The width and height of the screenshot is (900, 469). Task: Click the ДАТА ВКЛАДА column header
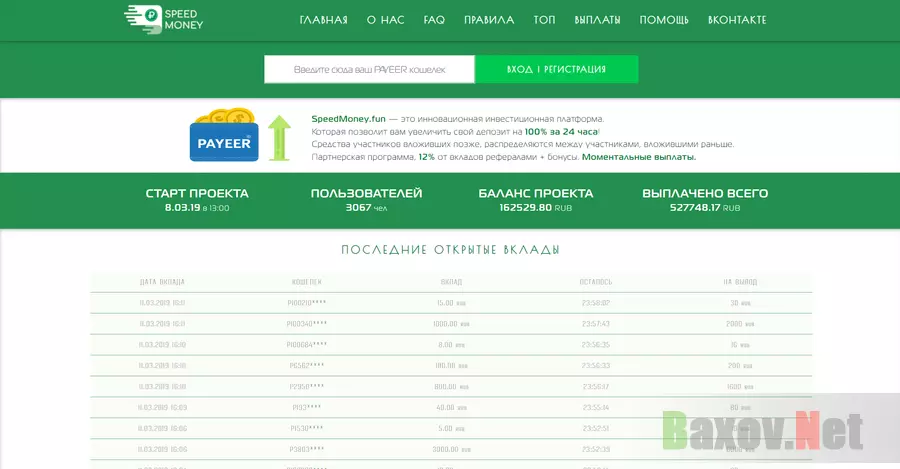click(162, 282)
